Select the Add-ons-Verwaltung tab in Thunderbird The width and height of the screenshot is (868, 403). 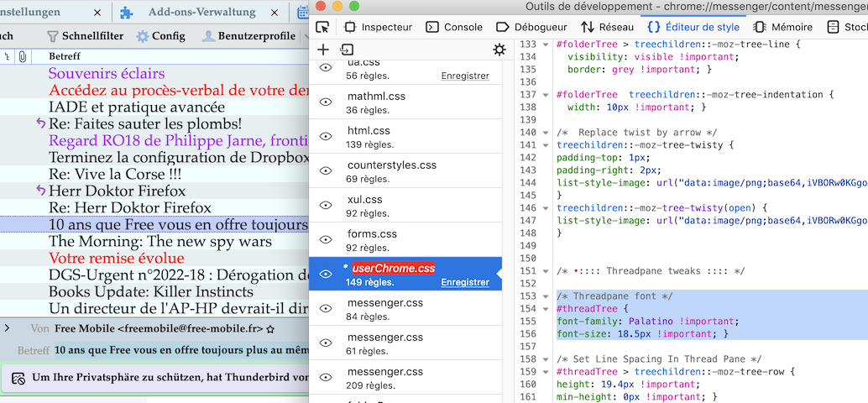[x=201, y=13]
